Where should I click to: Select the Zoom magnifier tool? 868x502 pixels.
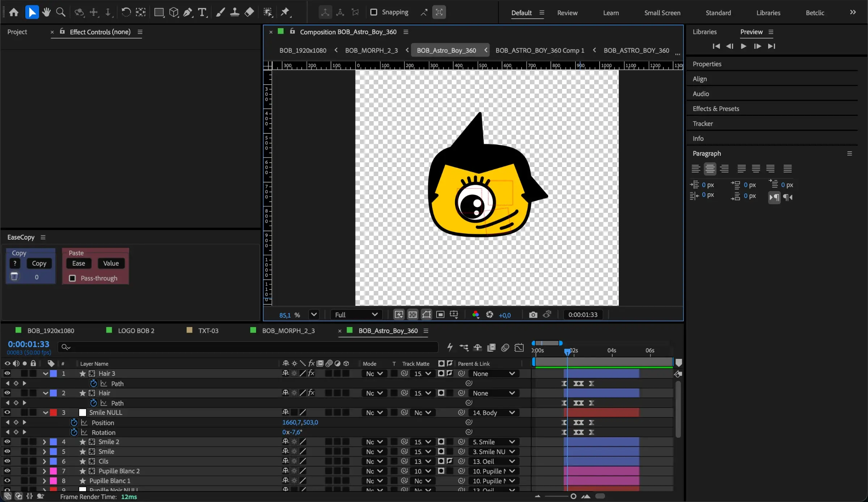[x=61, y=12]
